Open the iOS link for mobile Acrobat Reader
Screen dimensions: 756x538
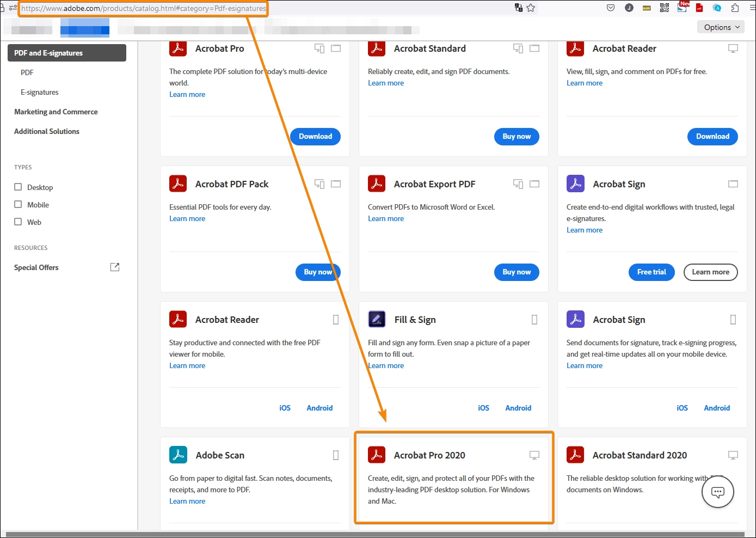(285, 408)
